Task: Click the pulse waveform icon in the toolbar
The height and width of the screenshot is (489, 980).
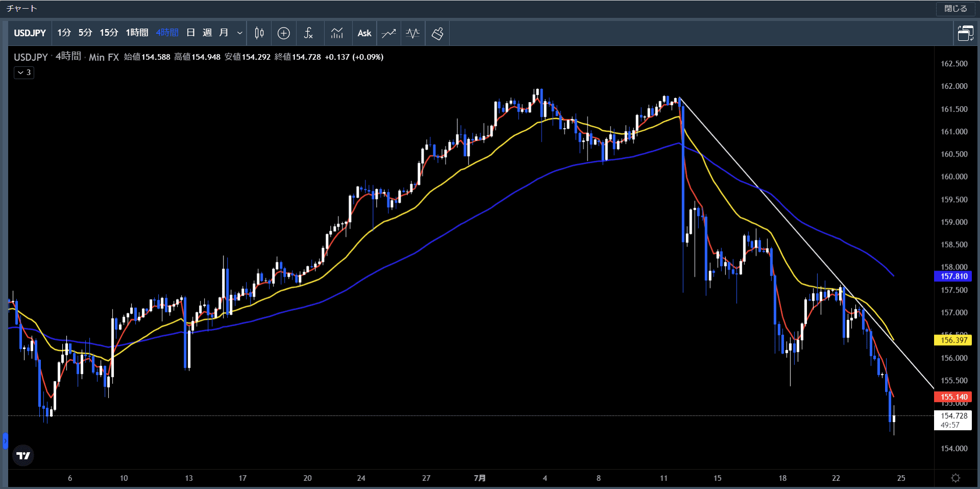Action: (413, 33)
